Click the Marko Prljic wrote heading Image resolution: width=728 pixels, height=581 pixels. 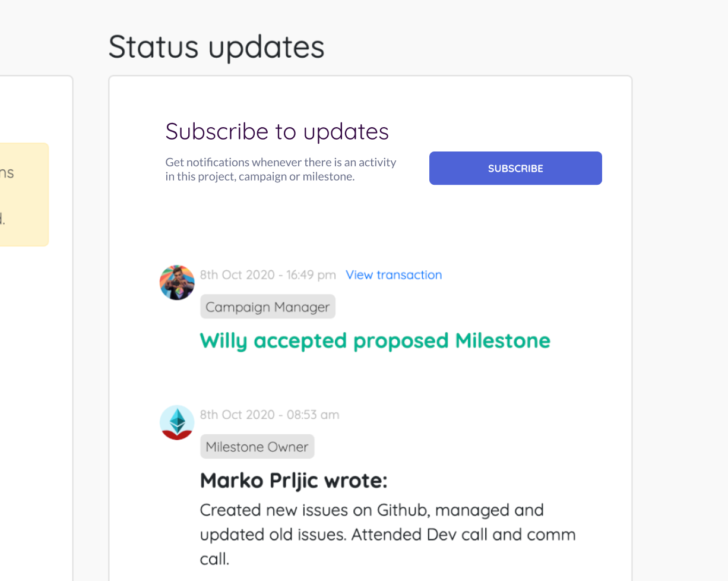[294, 481]
